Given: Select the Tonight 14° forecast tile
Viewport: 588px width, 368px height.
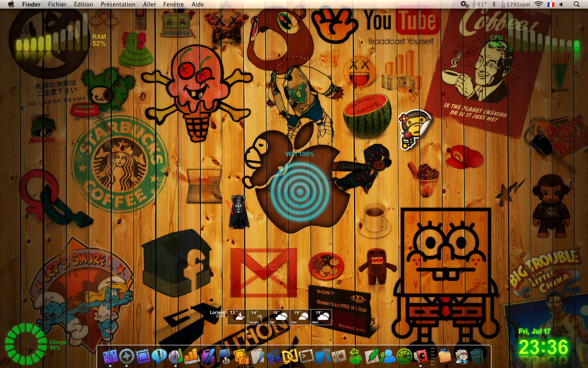Looking at the screenshot, I should 258,317.
